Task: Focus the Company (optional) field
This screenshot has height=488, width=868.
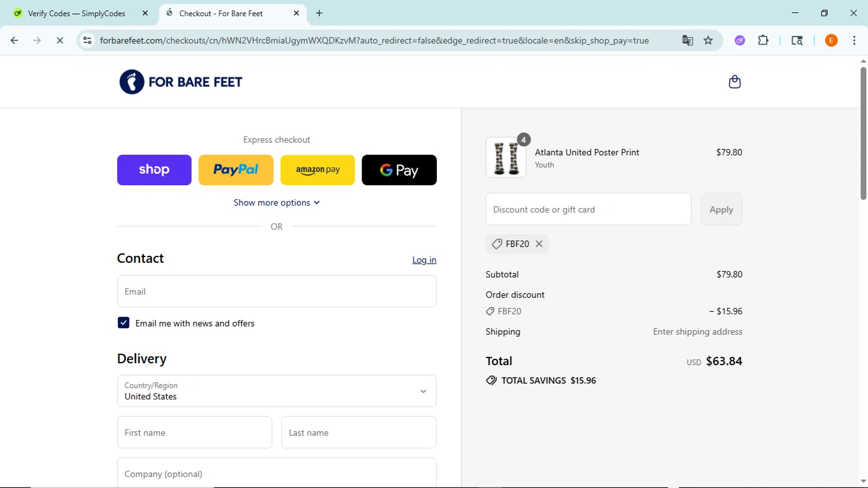Action: [277, 474]
